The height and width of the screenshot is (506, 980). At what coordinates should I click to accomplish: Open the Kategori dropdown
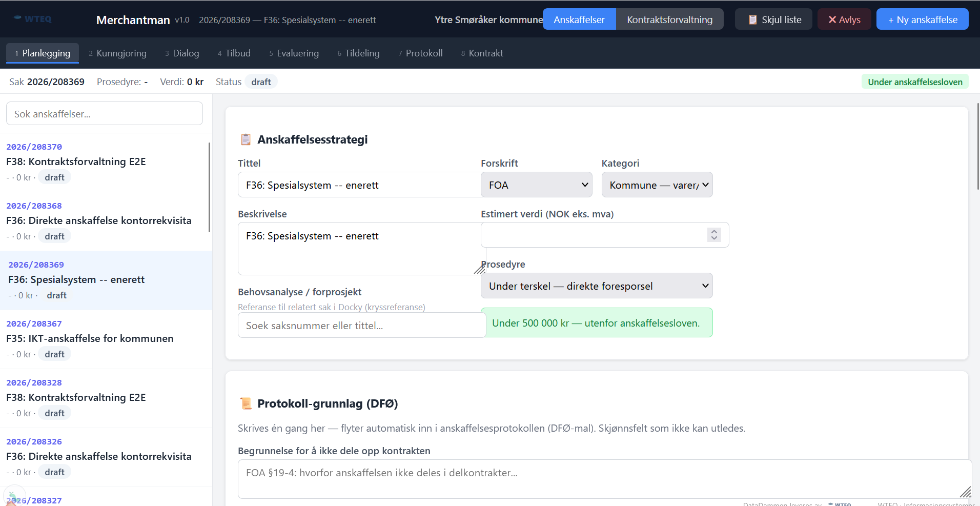pyautogui.click(x=657, y=185)
